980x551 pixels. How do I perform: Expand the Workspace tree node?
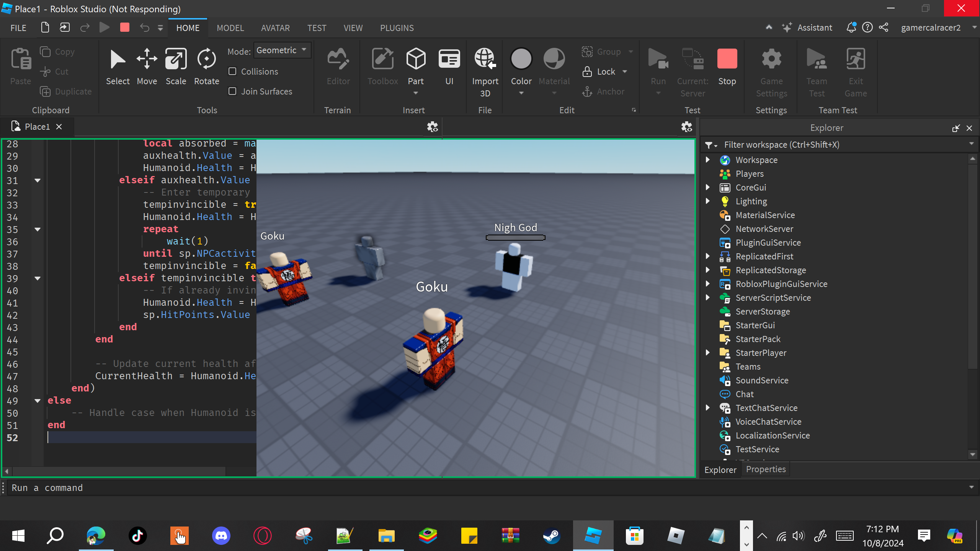pos(708,160)
